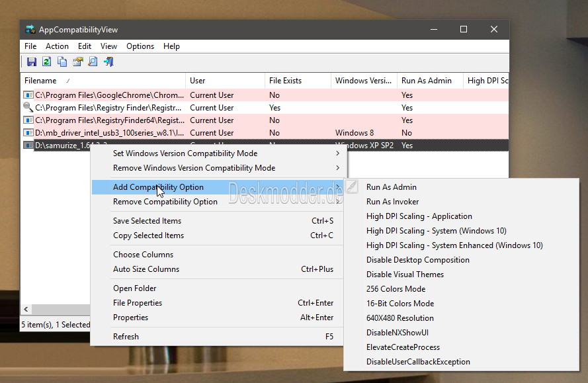Select Remove Compatibility Option entry
588x383 pixels.
[218, 202]
